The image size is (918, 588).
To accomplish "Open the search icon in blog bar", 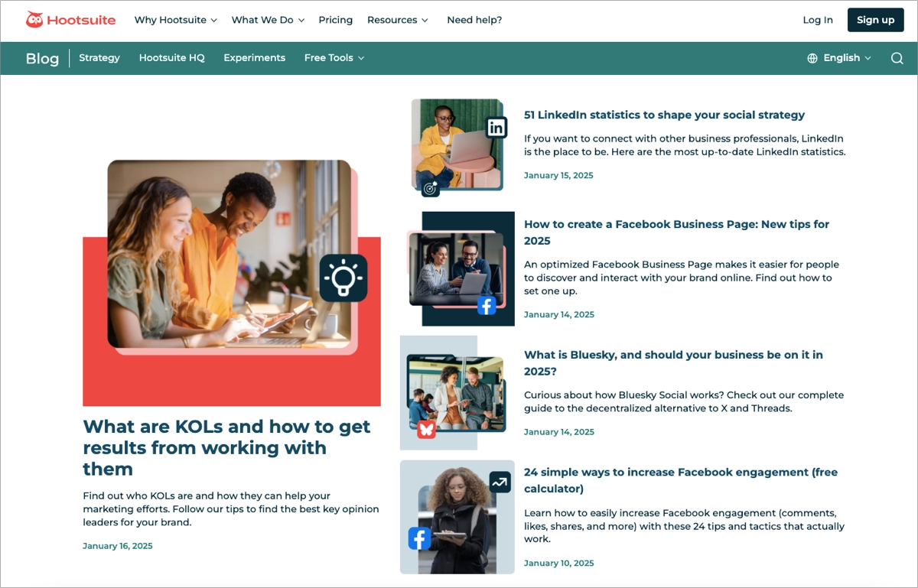I will pyautogui.click(x=897, y=58).
